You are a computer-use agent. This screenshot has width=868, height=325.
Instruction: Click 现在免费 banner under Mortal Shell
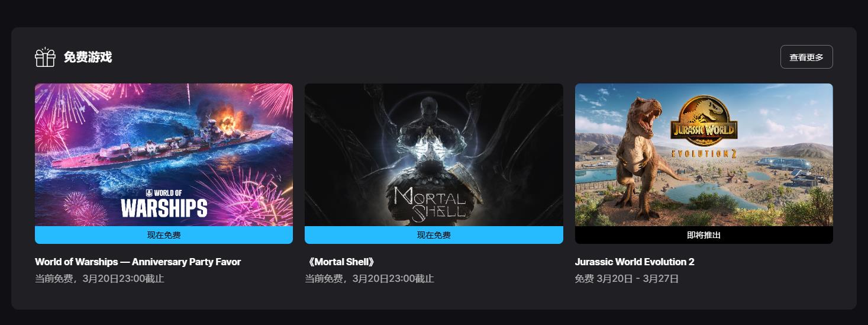pos(434,235)
